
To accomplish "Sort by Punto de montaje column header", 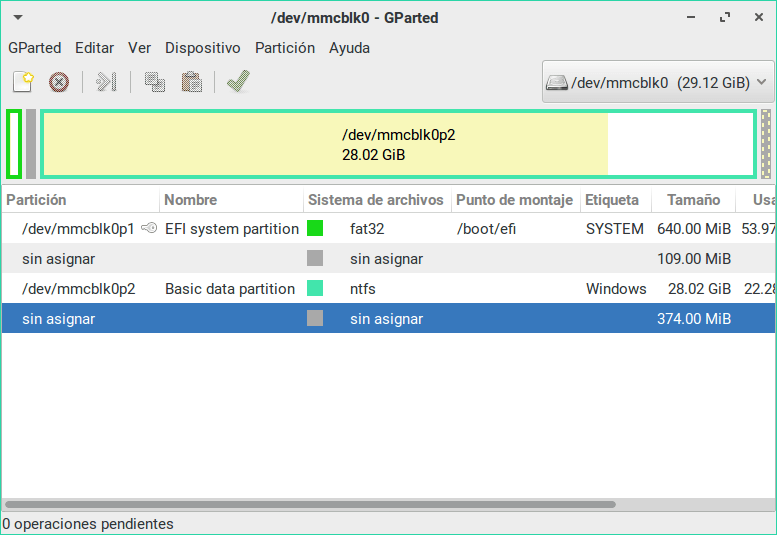I will click(x=516, y=200).
